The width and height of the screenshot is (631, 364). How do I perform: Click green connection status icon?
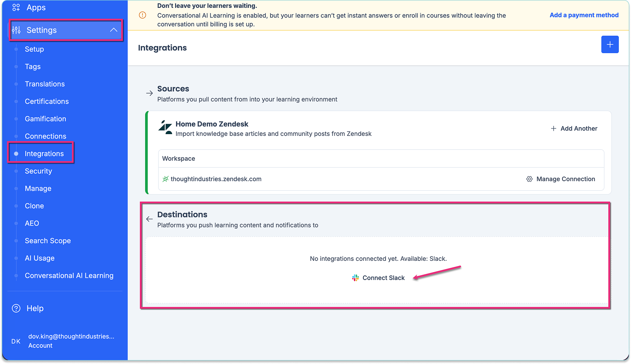point(165,179)
